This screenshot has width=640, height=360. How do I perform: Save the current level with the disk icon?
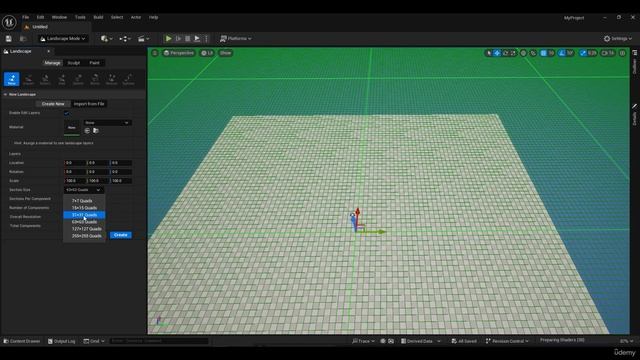[x=9, y=39]
